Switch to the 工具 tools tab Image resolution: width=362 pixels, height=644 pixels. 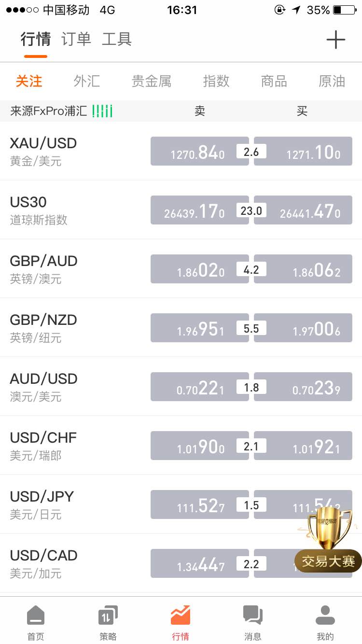tap(117, 39)
